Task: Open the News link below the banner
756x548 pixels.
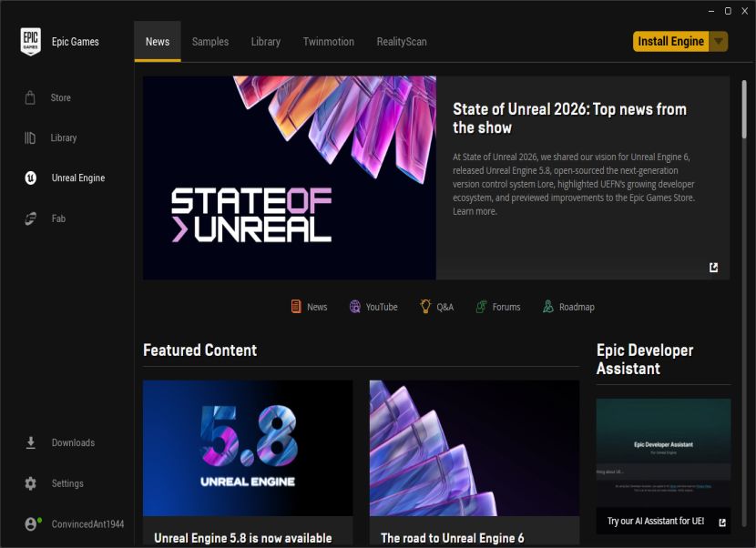Action: (317, 307)
